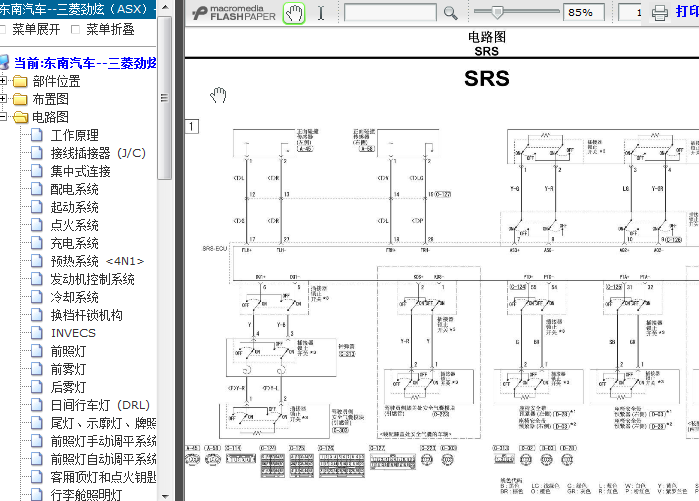Image resolution: width=699 pixels, height=501 pixels.
Task: Click the 冷却系统 document icon
Action: pyautogui.click(x=37, y=297)
